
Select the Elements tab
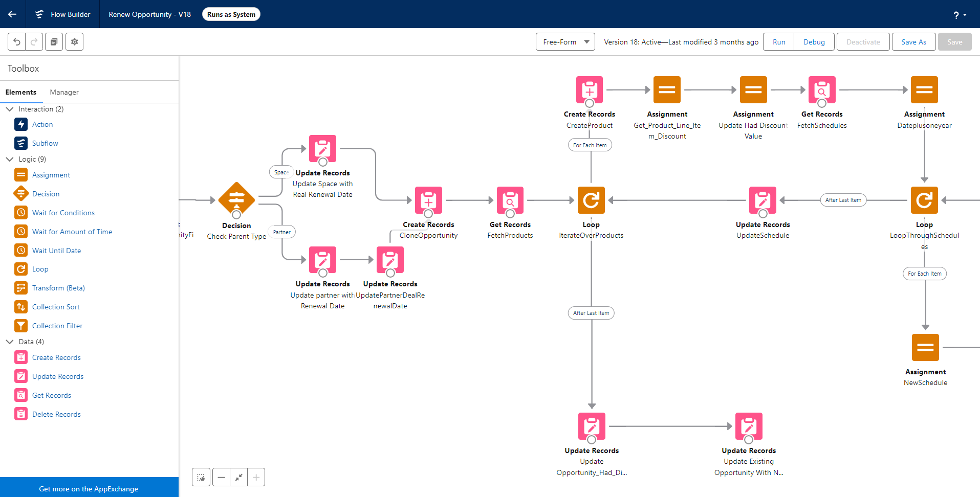click(x=21, y=92)
